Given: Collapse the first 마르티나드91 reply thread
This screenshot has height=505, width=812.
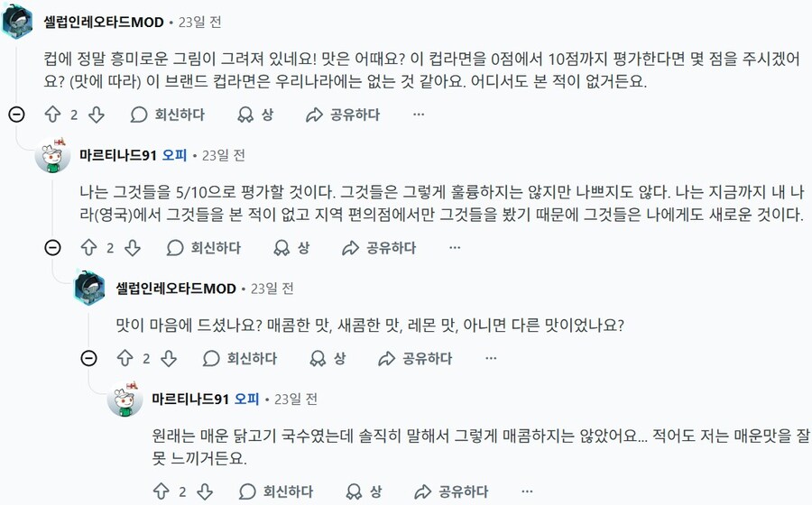Looking at the screenshot, I should click(x=52, y=248).
